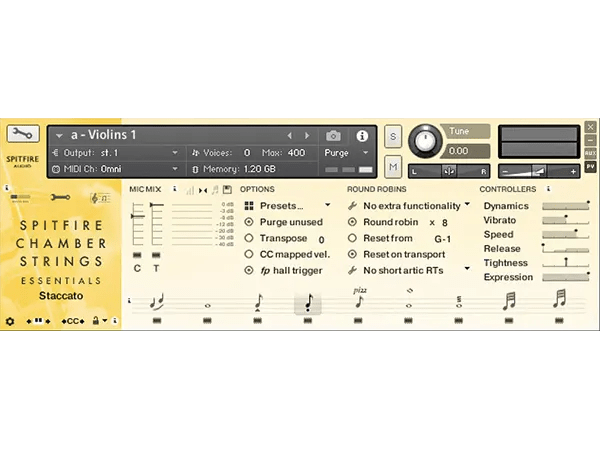Select the marcato-style eighth note articulation
Viewport: 600px width, 450px height.
[258, 302]
